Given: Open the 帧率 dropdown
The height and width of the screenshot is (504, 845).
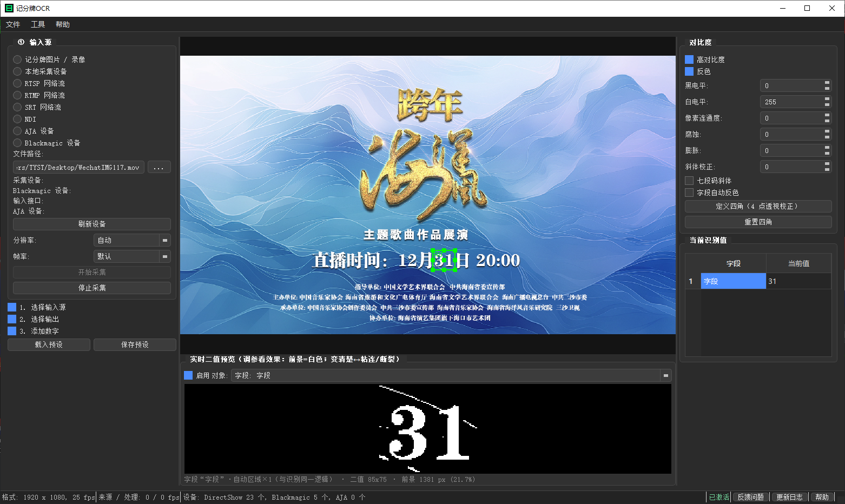Looking at the screenshot, I should pyautogui.click(x=132, y=256).
